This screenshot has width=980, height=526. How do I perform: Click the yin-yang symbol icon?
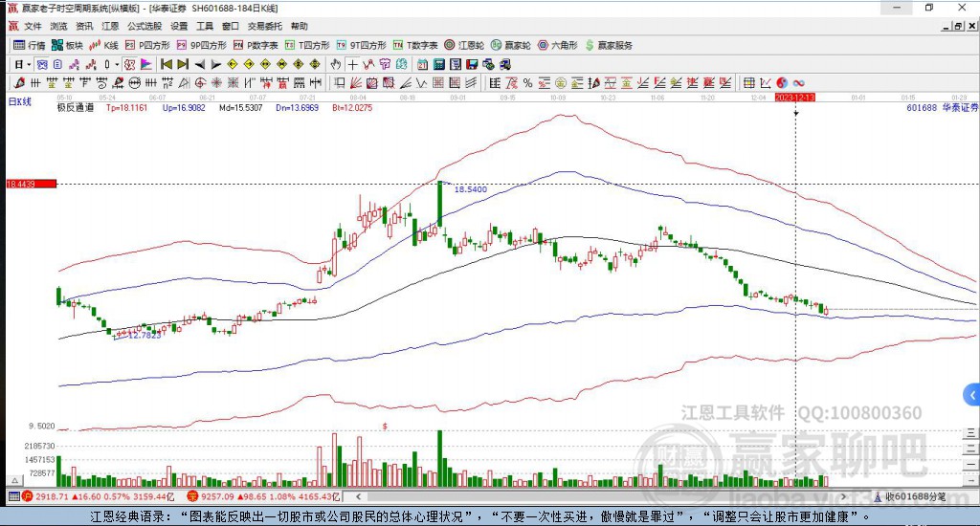click(783, 82)
